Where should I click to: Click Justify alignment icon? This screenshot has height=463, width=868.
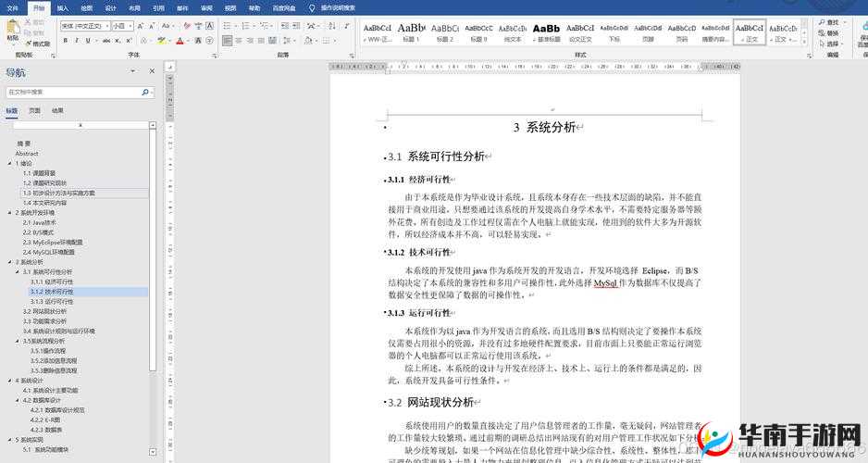[x=261, y=41]
